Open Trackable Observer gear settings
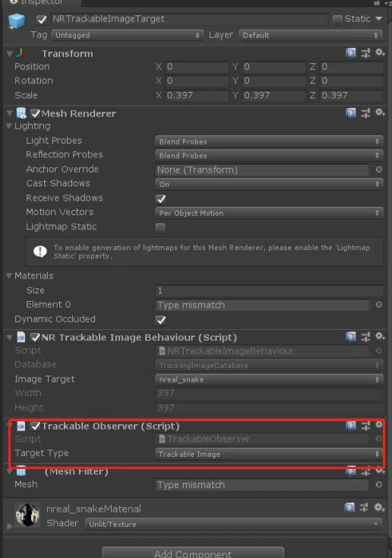Viewport: 392px width, 558px height. pos(379,424)
